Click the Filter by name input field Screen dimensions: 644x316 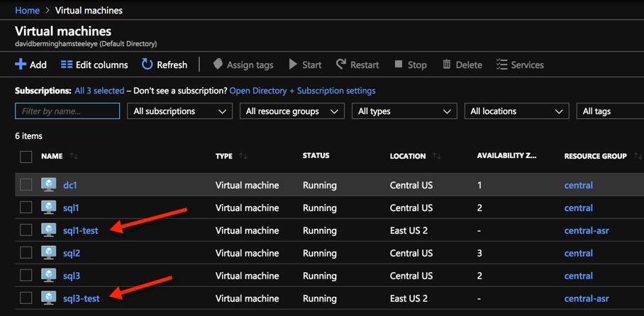coord(67,111)
